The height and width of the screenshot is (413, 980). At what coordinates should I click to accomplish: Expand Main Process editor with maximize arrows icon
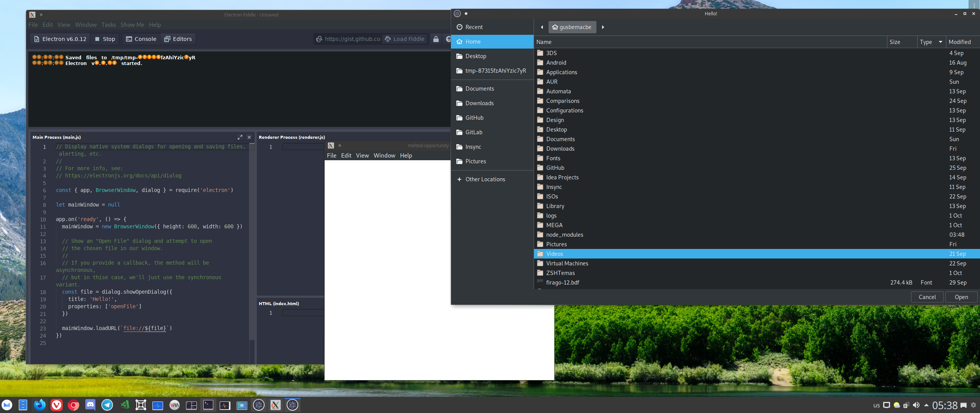(240, 137)
